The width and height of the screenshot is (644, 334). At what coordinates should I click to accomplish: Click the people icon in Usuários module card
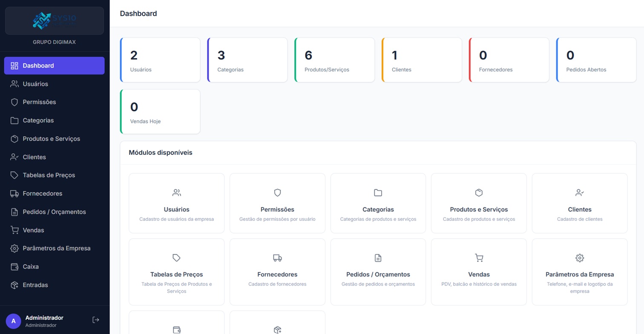pos(176,193)
